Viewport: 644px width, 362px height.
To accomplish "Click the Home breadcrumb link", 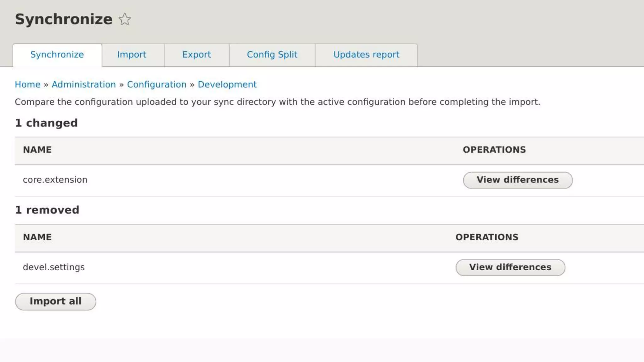I will (x=28, y=85).
